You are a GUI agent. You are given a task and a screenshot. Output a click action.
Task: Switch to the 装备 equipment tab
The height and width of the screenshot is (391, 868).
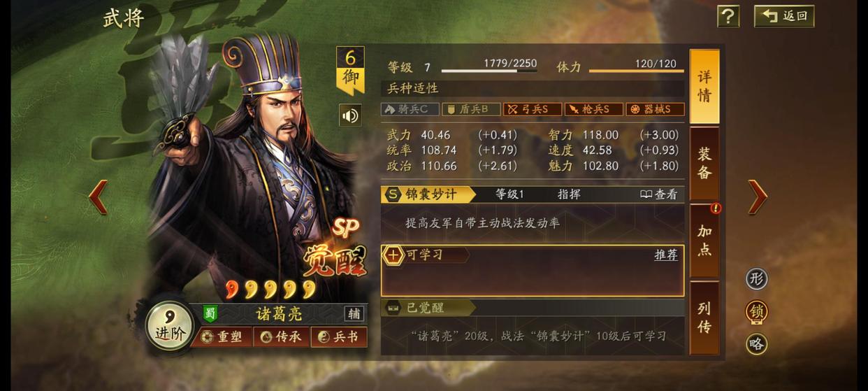[704, 164]
